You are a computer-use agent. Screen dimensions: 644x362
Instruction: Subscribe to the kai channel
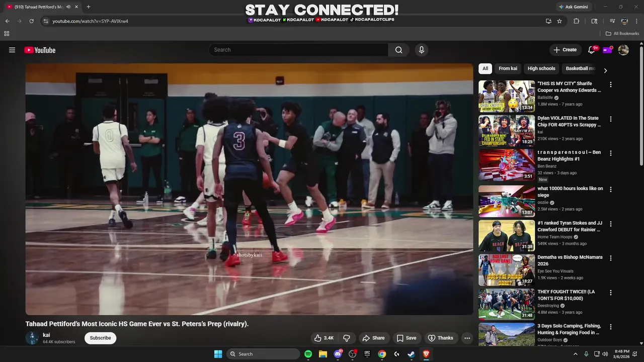[100, 338]
